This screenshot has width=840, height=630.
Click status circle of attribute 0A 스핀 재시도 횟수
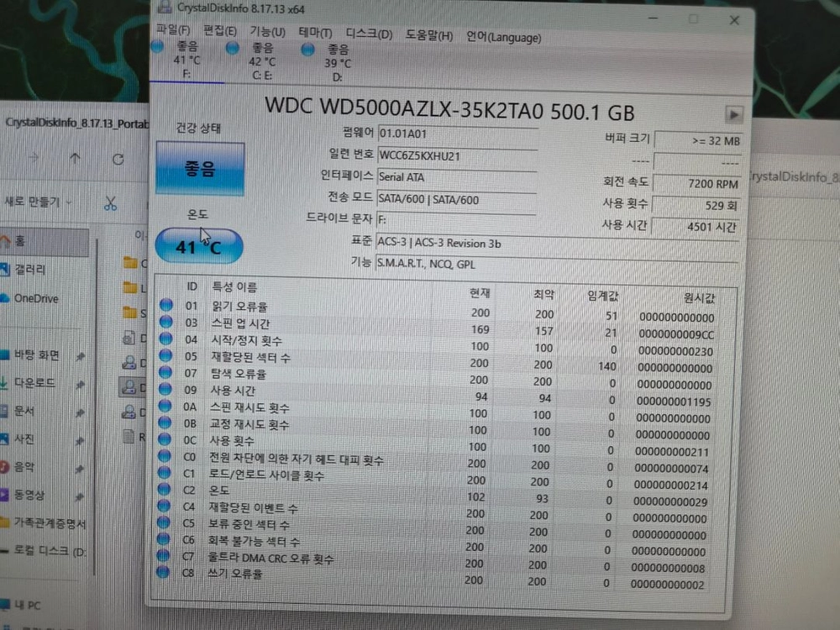point(165,406)
